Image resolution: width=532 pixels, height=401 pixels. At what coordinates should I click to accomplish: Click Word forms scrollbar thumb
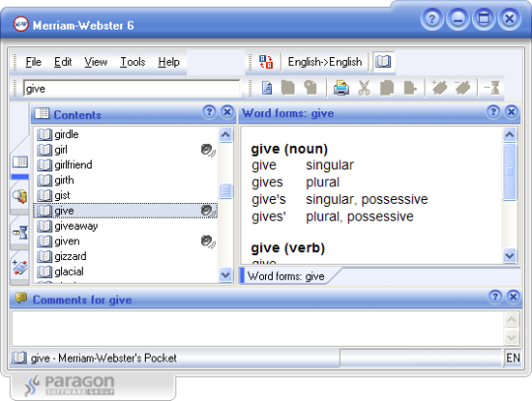509,171
